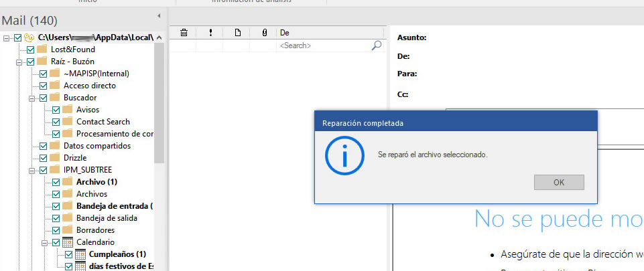Click the Drizzle folder icon
644x271 pixels.
pos(55,157)
